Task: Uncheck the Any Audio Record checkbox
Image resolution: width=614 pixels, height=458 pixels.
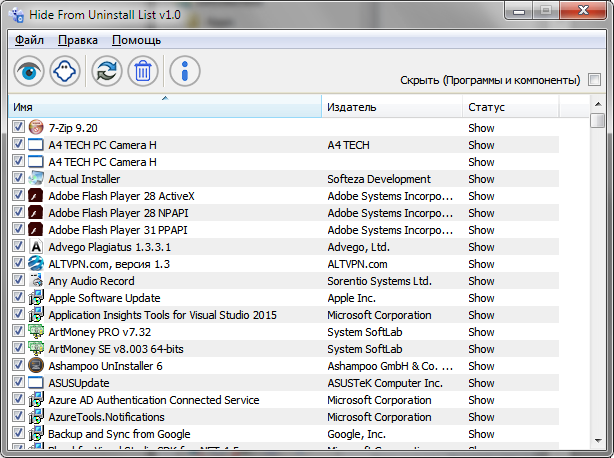Action: coord(18,279)
